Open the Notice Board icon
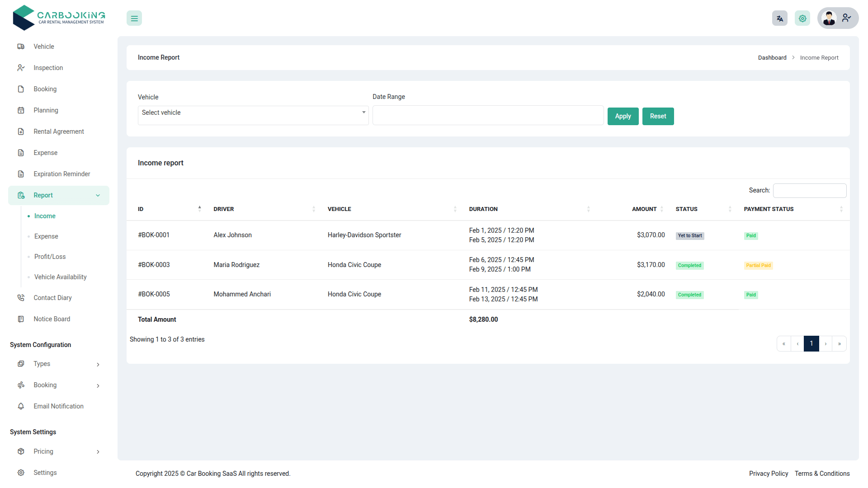The image size is (868, 488). pos(21,319)
